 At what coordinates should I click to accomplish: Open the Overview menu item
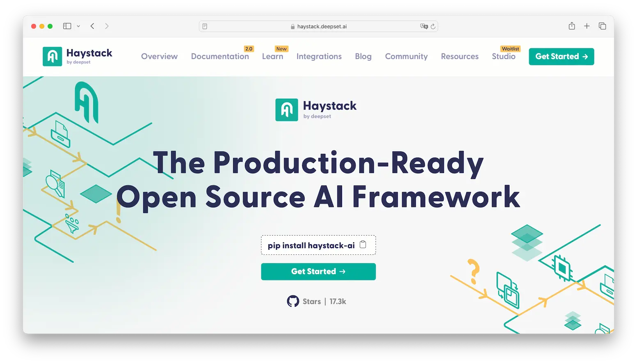tap(159, 56)
